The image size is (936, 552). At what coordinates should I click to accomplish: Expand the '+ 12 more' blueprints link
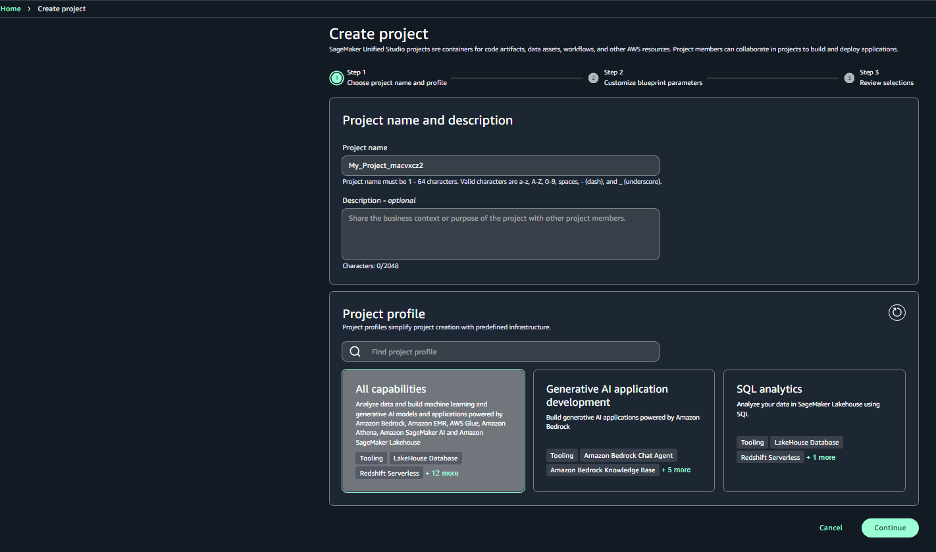442,473
